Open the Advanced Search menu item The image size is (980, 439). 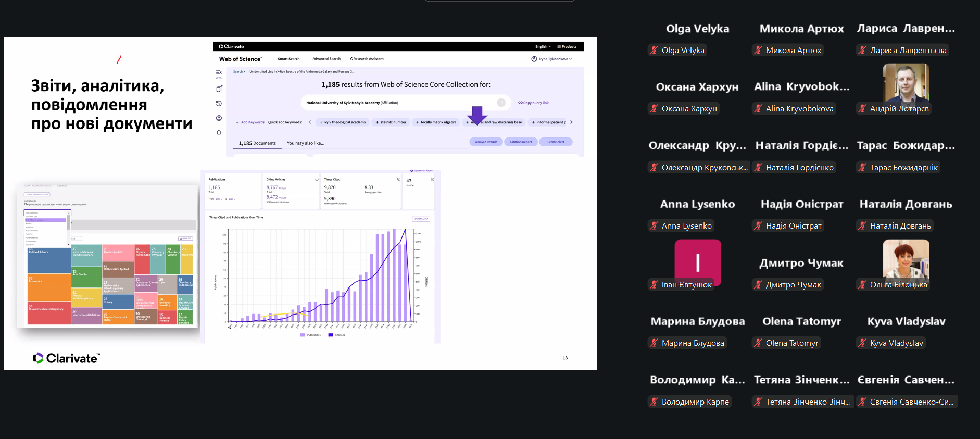pos(326,59)
